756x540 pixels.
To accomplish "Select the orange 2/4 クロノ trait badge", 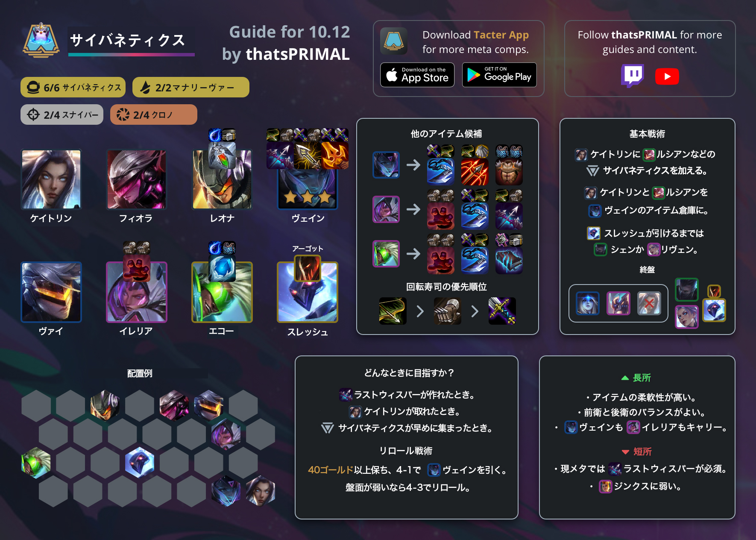I will tap(153, 114).
